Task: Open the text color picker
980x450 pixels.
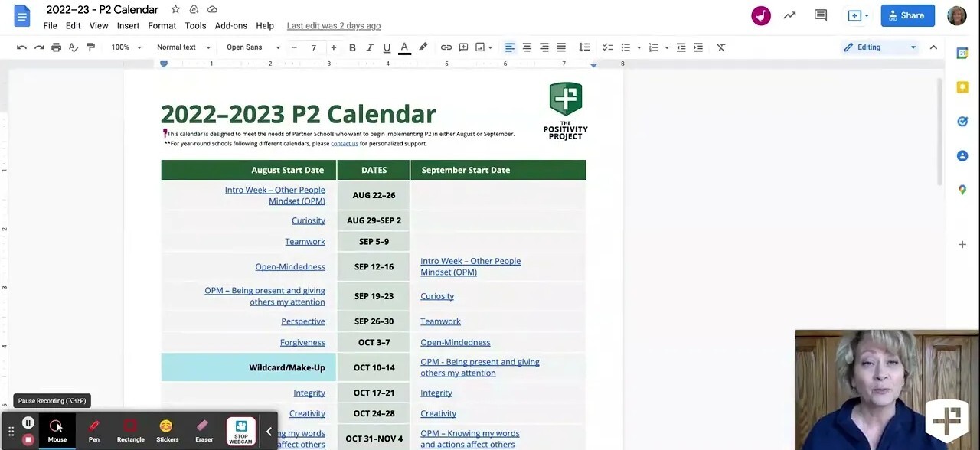Action: click(404, 47)
